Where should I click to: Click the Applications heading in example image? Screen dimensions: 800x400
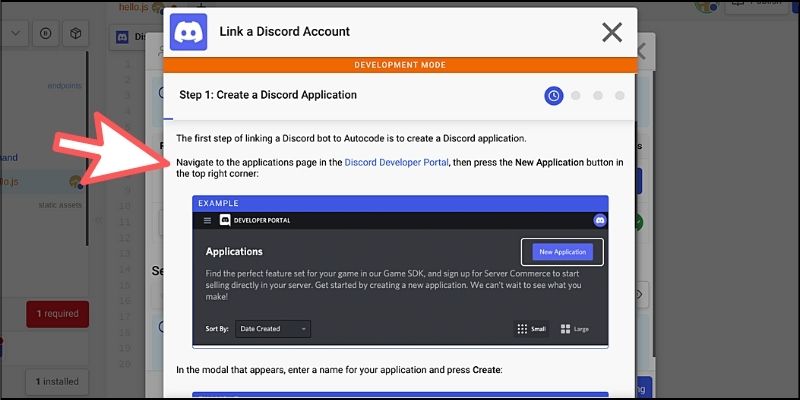click(234, 252)
